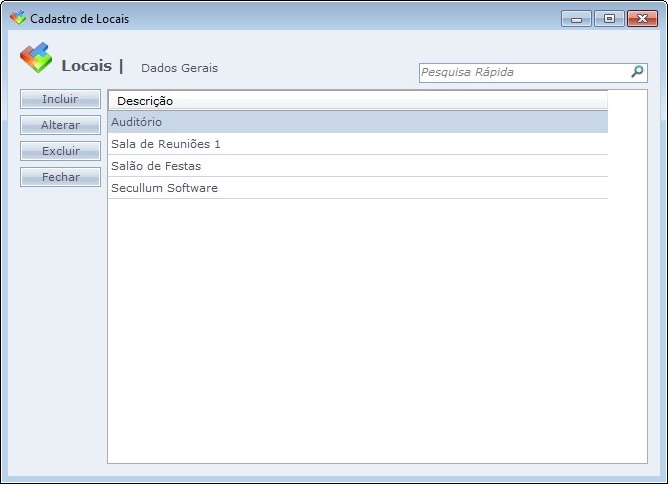Select the Secullum Software entry

357,188
